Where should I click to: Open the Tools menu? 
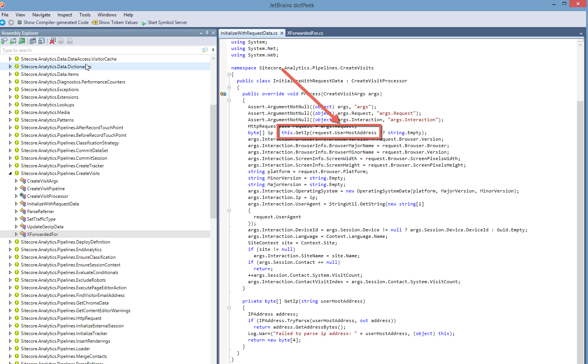85,15
